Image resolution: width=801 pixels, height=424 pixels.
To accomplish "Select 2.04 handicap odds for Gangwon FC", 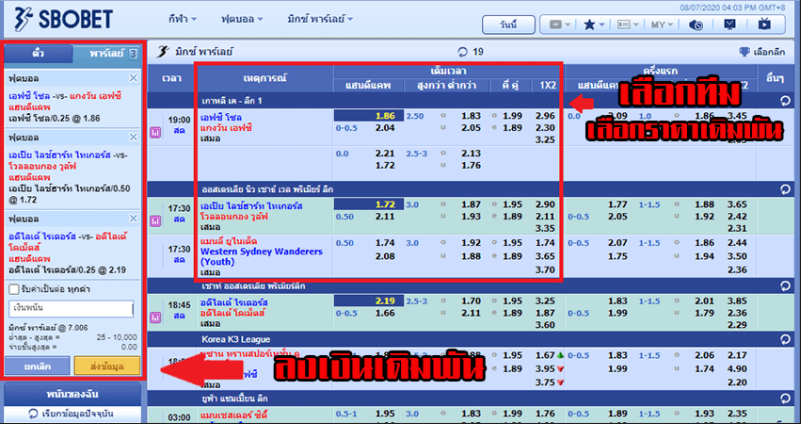I will tap(385, 128).
